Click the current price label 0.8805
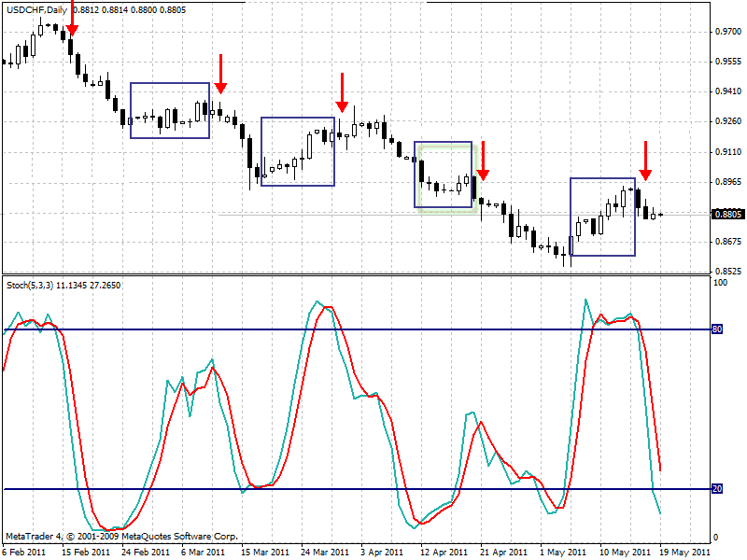The width and height of the screenshot is (747, 560). tap(727, 215)
